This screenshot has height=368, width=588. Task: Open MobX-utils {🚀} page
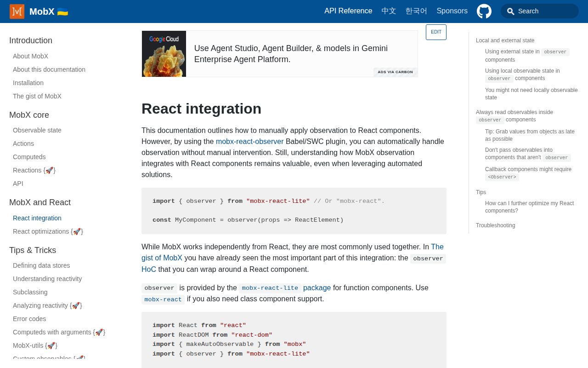(35, 345)
